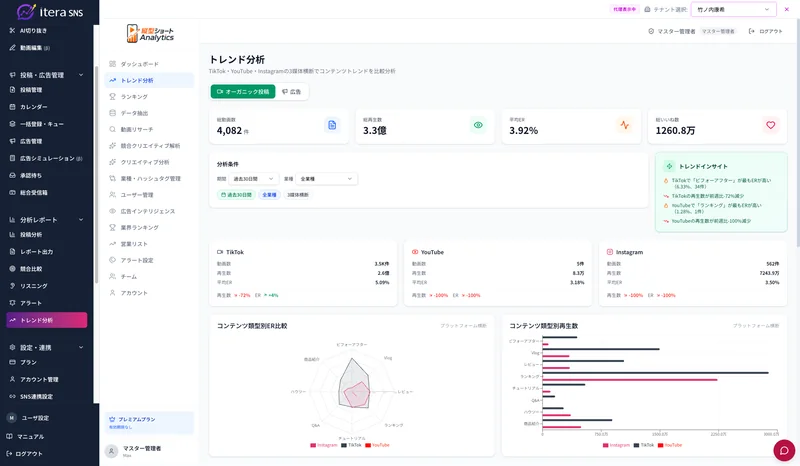Open 競合クリエイティブ解析 in the Analytics menu
Screen dimensions: 800x466
click(149, 145)
